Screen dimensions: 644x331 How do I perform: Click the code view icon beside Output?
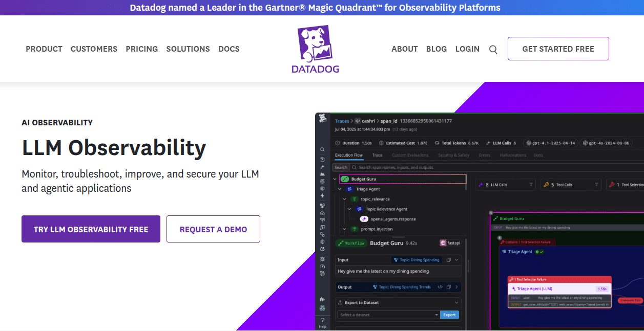tap(440, 287)
